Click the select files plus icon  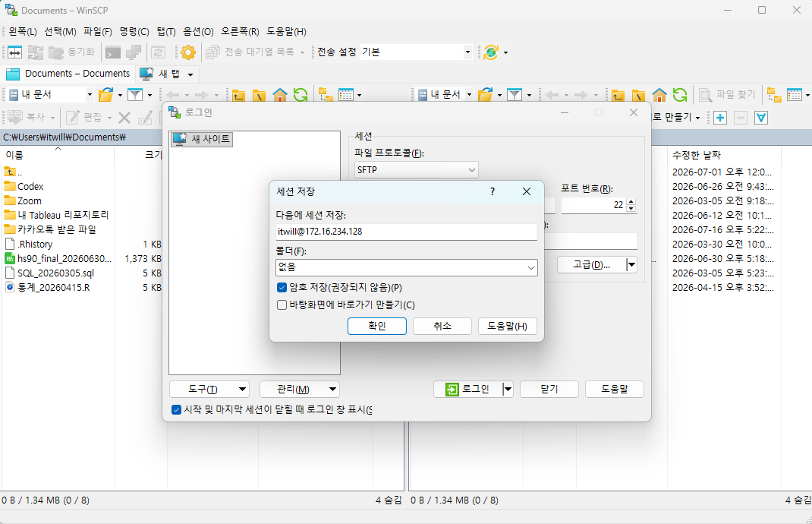(x=720, y=118)
